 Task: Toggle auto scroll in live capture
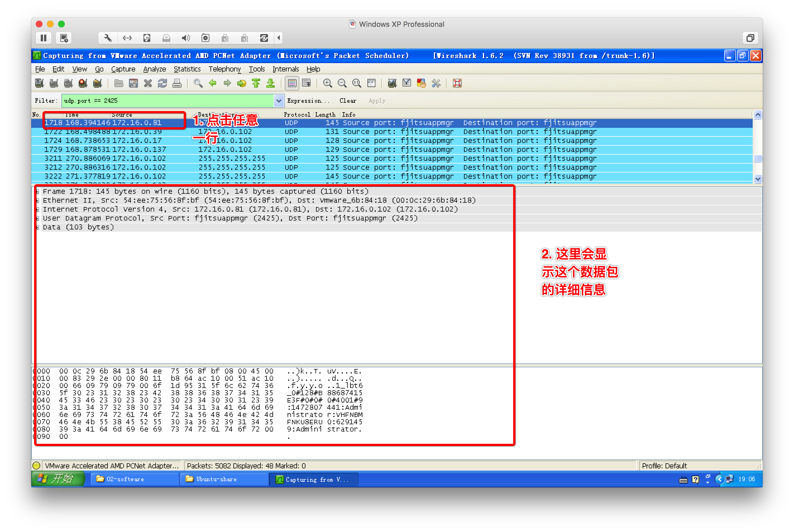coord(306,83)
